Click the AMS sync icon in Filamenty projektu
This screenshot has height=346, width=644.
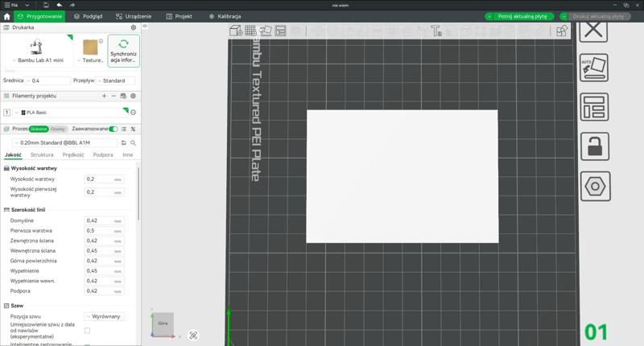click(x=123, y=96)
